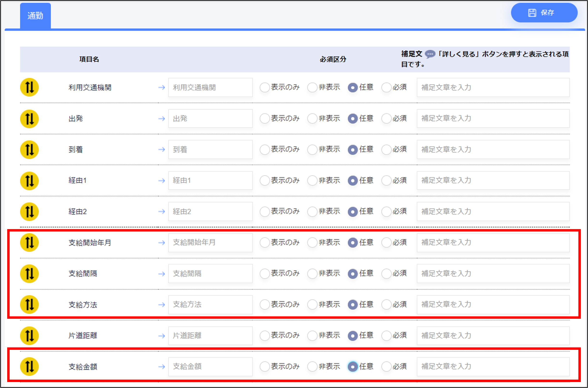
Task: Select 非表示 for the 支給金額 row
Action: [312, 366]
